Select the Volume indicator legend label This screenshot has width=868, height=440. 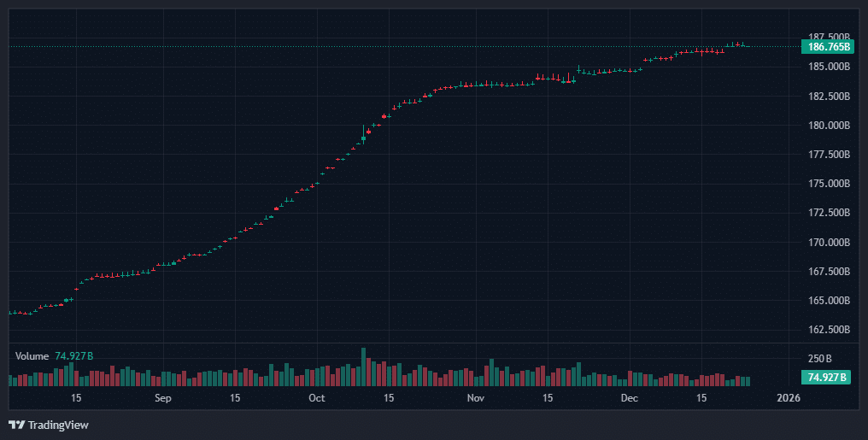(x=32, y=355)
